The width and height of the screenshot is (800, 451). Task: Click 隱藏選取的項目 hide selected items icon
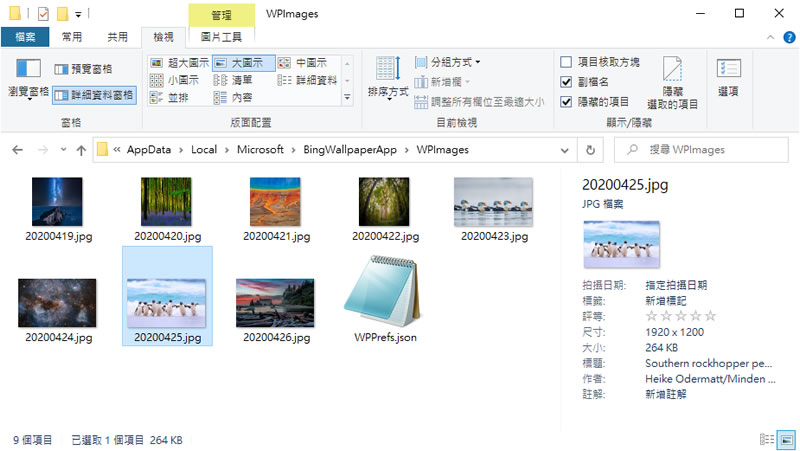(673, 80)
